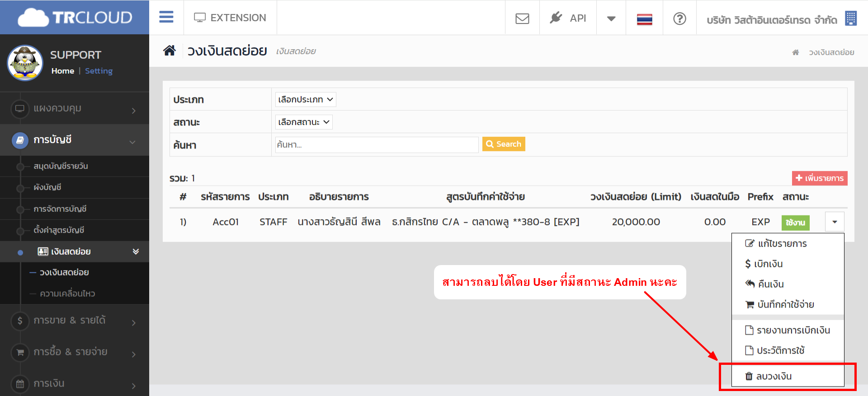The width and height of the screenshot is (868, 396).
Task: Click the วงเงินสดย่อย (Limit) column header
Action: [636, 197]
